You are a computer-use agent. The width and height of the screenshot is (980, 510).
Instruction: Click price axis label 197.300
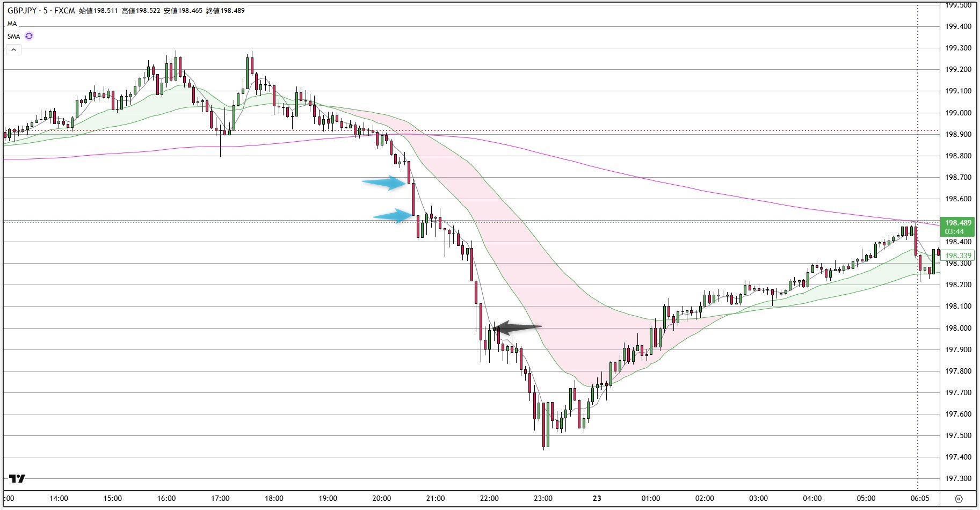(x=958, y=478)
